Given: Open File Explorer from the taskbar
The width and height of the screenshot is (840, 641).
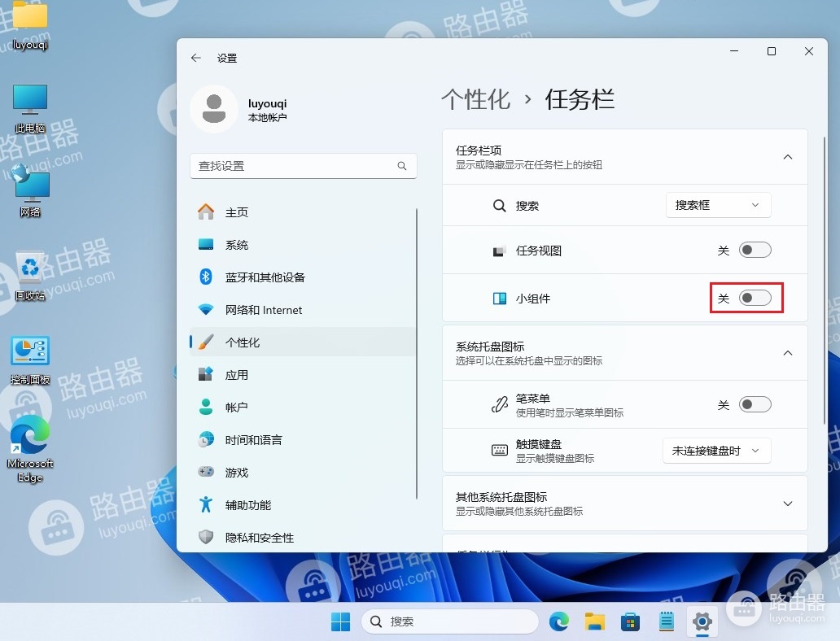Looking at the screenshot, I should [x=595, y=621].
